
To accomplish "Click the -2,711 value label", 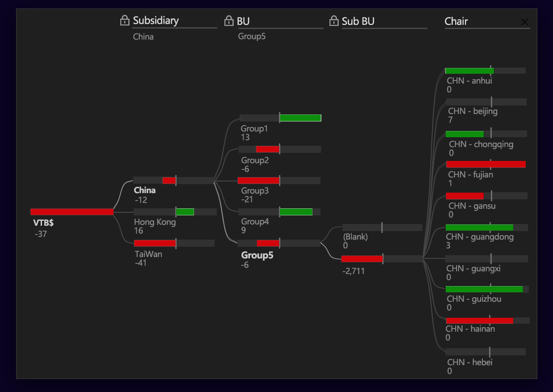I will (x=353, y=271).
